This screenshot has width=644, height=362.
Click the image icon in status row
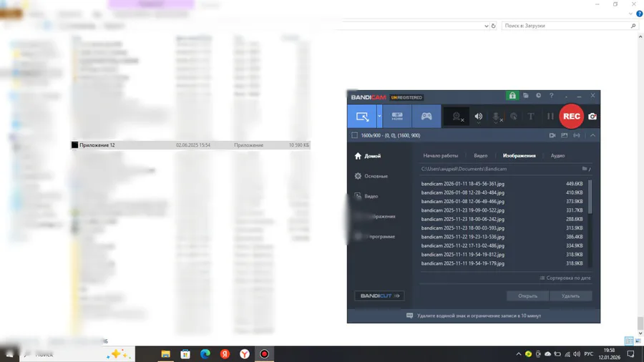[565, 135]
